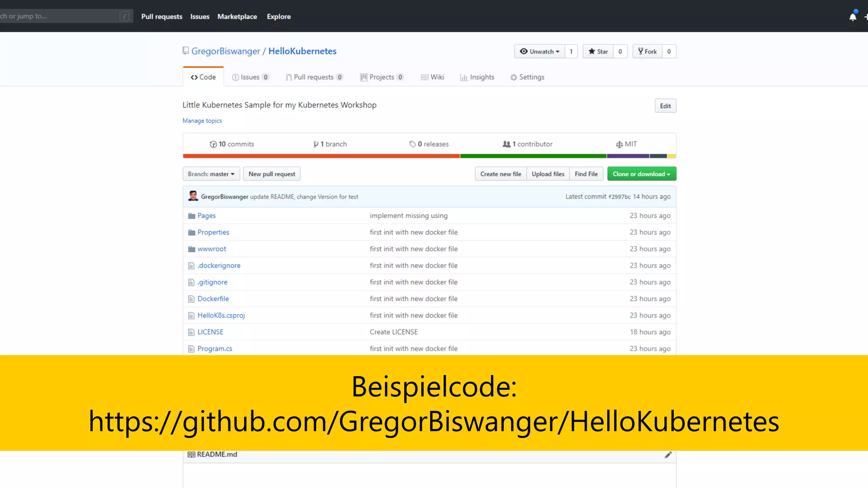Switch to the Insights tab

click(x=477, y=77)
